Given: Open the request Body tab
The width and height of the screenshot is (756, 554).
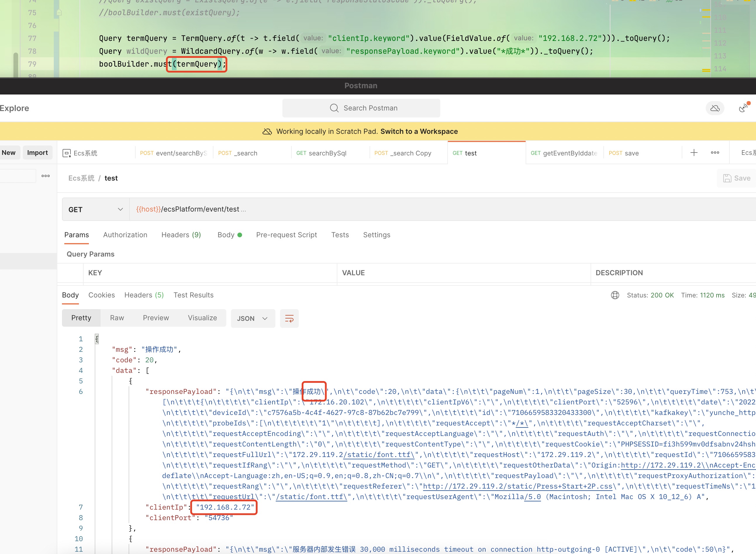Looking at the screenshot, I should pos(230,235).
